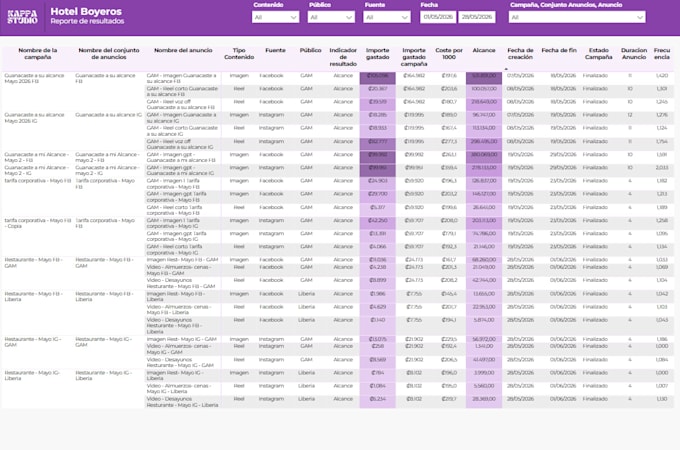Click the end date input field
Viewport: 680px width, 450px height.
click(x=477, y=17)
